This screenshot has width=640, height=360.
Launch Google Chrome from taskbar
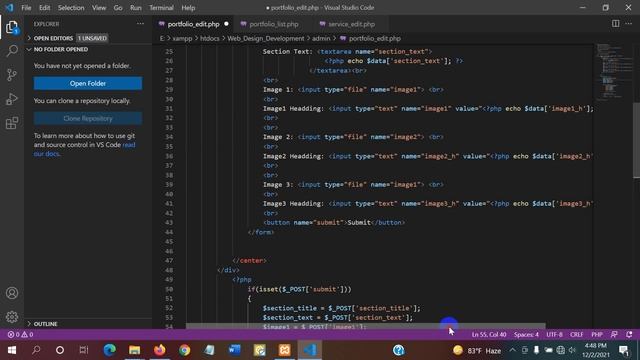(184, 350)
